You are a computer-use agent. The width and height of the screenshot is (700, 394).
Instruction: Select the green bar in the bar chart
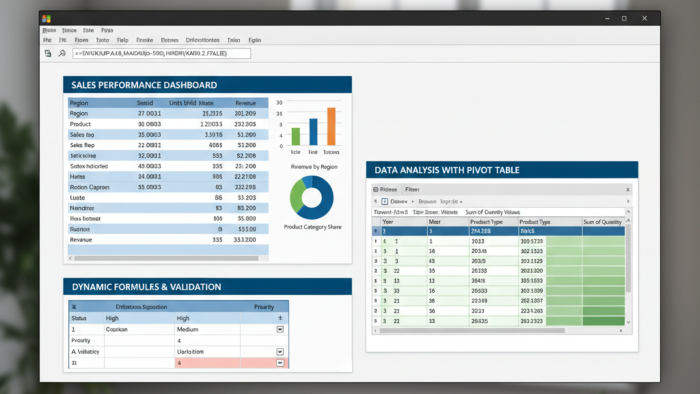point(296,137)
